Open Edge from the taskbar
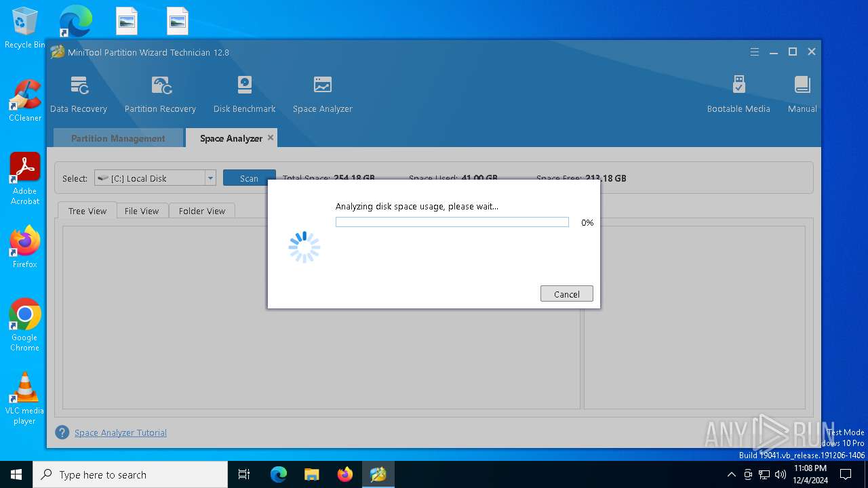 [279, 474]
